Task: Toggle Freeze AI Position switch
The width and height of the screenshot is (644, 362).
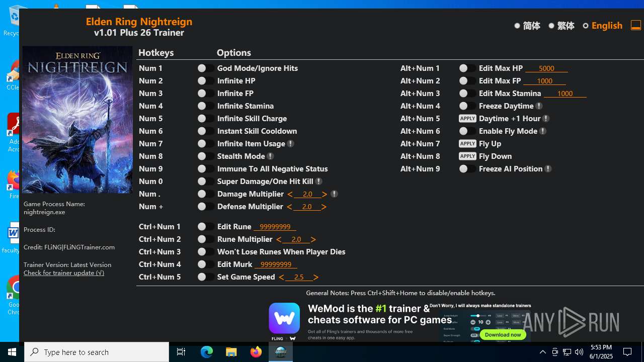Action: coord(467,169)
